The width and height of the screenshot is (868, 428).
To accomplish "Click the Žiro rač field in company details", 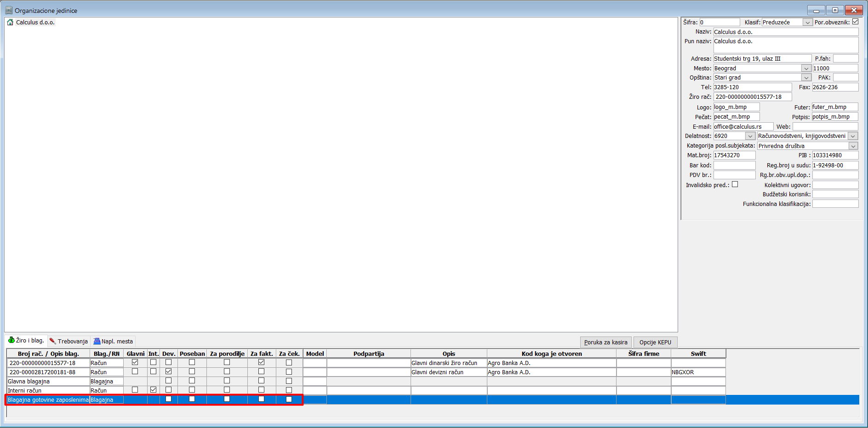I will [753, 97].
